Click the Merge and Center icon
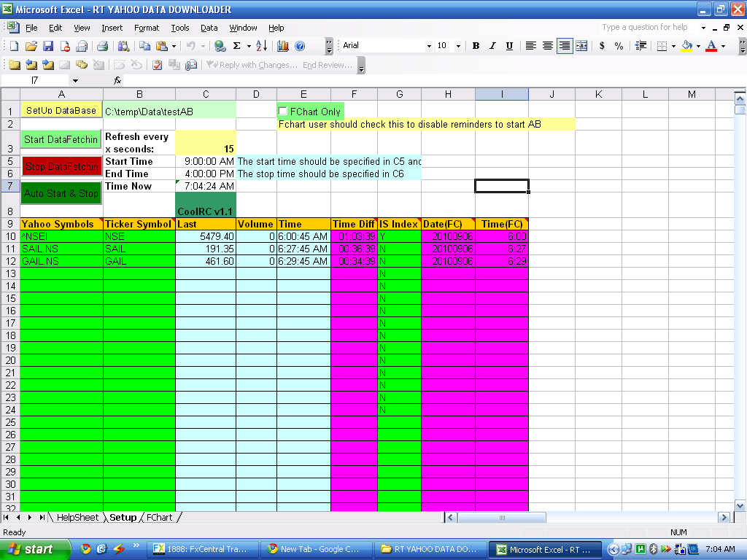 (581, 46)
